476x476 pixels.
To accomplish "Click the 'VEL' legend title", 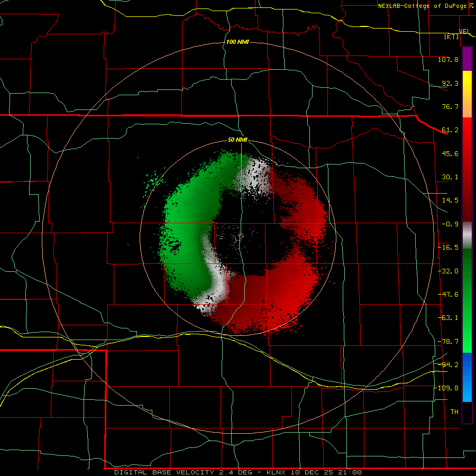I will click(x=464, y=31).
